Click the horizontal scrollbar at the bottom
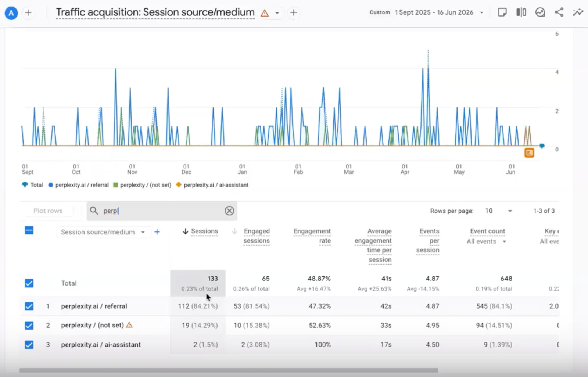This screenshot has height=377, width=588. point(229,370)
